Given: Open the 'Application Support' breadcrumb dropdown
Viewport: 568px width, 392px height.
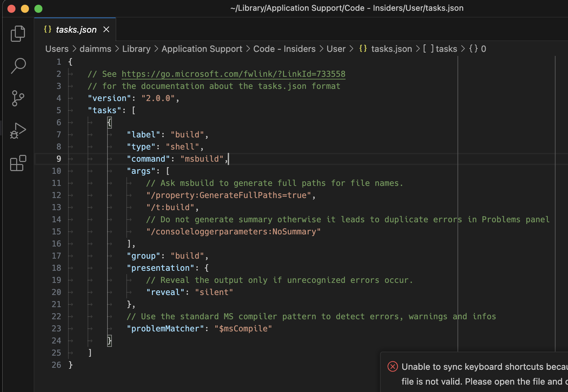Looking at the screenshot, I should (x=202, y=49).
